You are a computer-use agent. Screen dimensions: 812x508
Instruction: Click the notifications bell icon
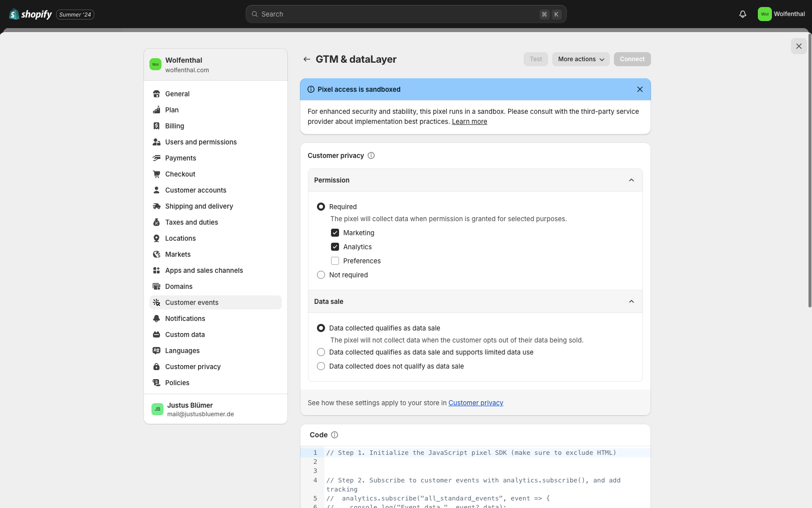743,14
